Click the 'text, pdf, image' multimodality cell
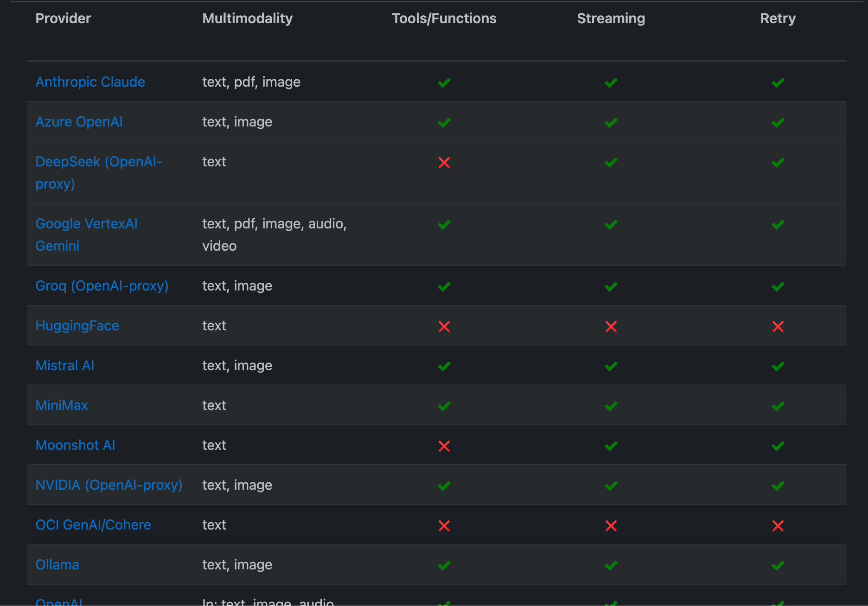This screenshot has width=868, height=606. 252,82
